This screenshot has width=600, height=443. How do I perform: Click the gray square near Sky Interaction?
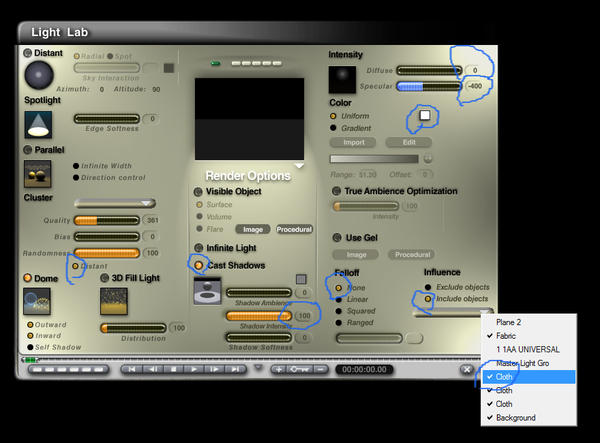pyautogui.click(x=169, y=68)
